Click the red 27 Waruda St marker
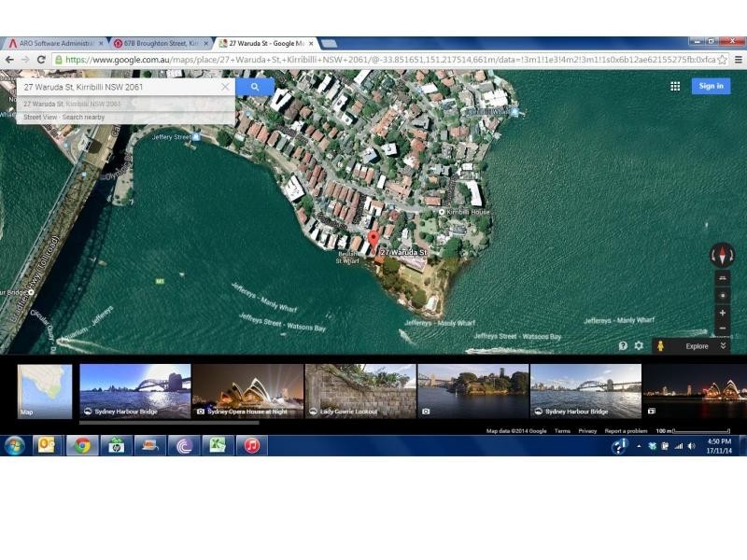The width and height of the screenshot is (747, 560). point(373,239)
